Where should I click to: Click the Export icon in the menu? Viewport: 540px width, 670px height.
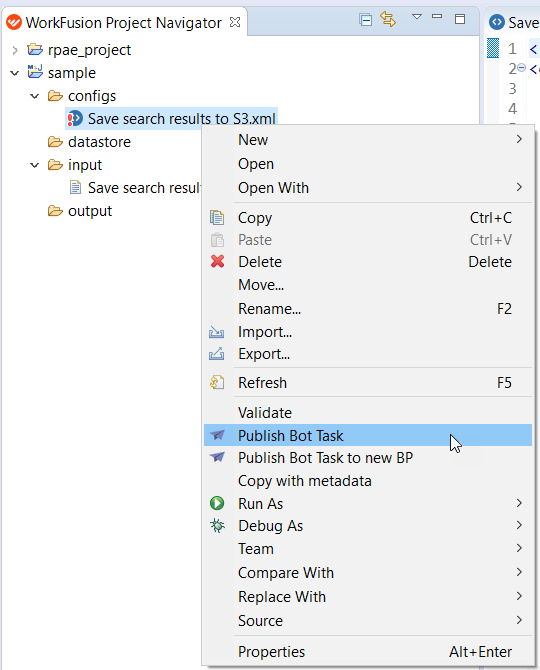coord(217,354)
